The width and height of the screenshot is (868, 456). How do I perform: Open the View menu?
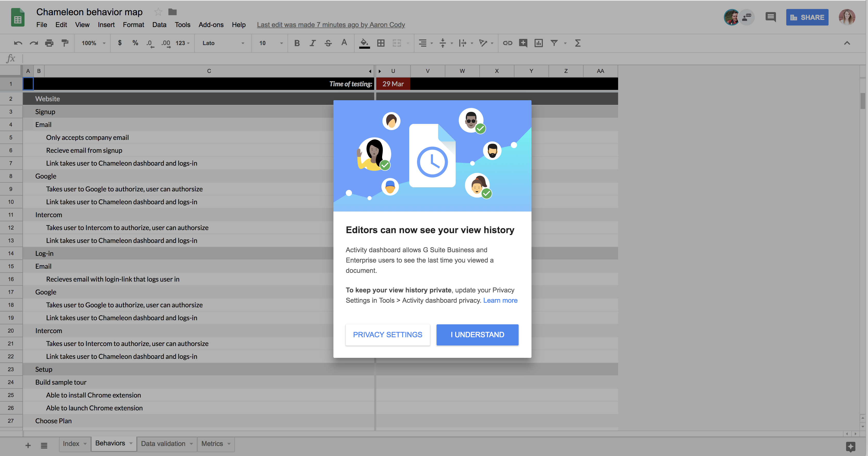82,24
